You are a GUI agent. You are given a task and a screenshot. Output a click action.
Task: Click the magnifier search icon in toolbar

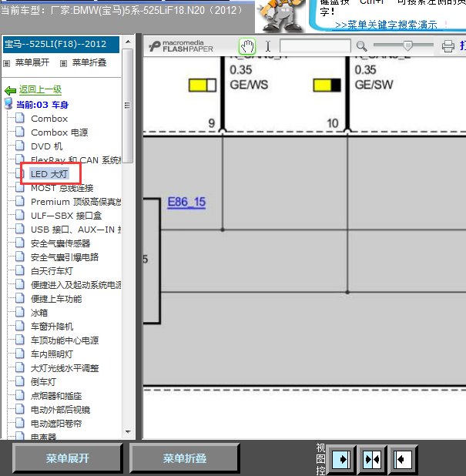pyautogui.click(x=361, y=46)
